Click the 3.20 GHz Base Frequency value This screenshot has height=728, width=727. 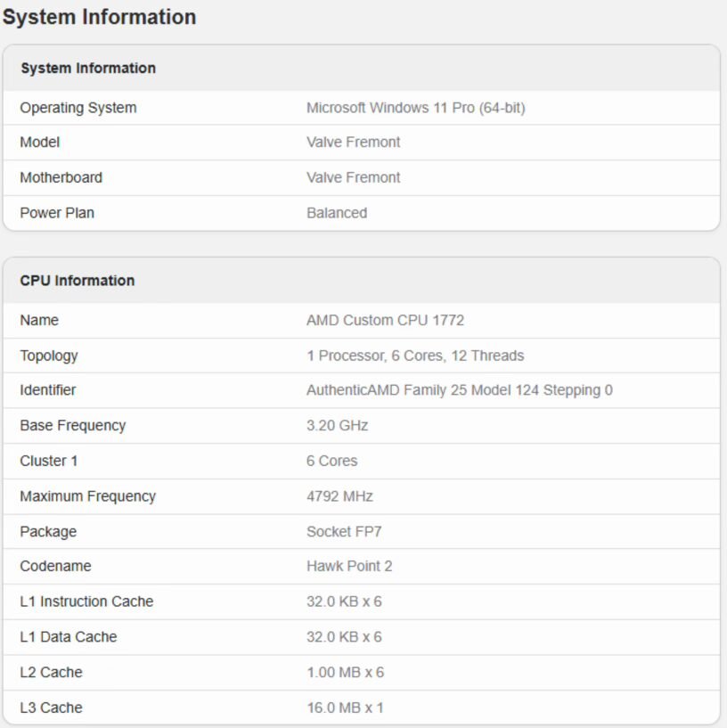coord(338,425)
